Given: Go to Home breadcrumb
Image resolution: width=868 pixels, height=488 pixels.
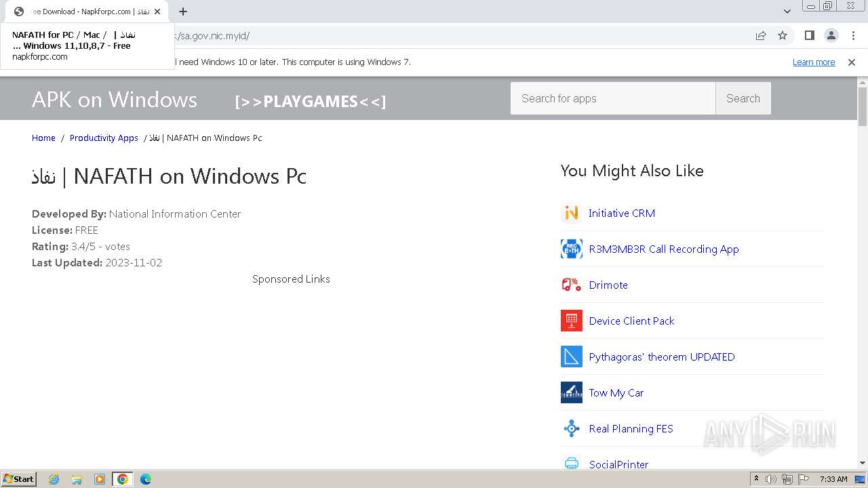Looking at the screenshot, I should click(43, 138).
